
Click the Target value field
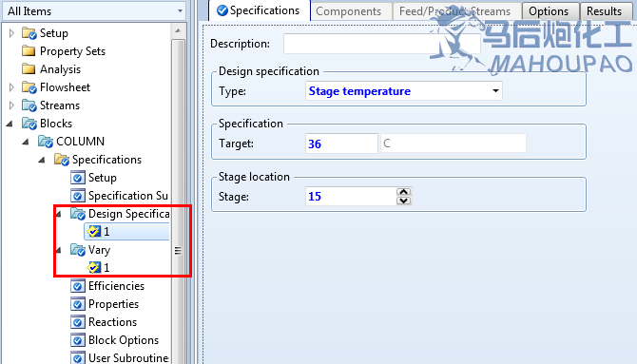coord(341,144)
